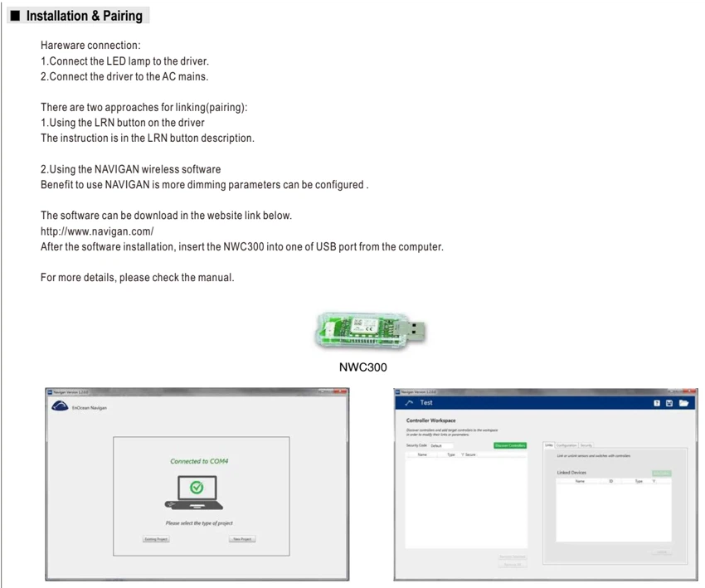Open a project using the folder icon
The width and height of the screenshot is (705, 588).
click(x=684, y=403)
